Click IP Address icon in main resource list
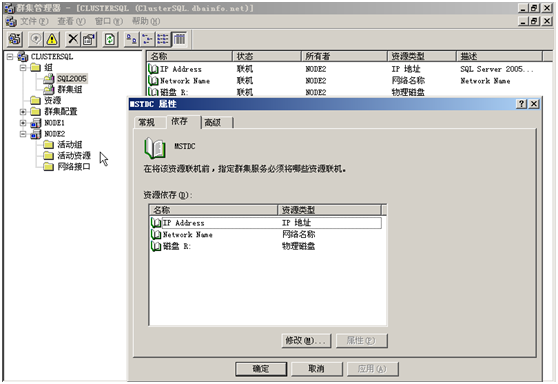This screenshot has height=384, width=558. (153, 69)
